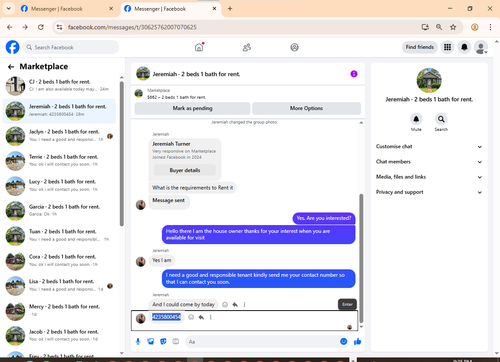React to the phone number message
Image resolution: width=500 pixels, height=362 pixels.
[x=191, y=317]
